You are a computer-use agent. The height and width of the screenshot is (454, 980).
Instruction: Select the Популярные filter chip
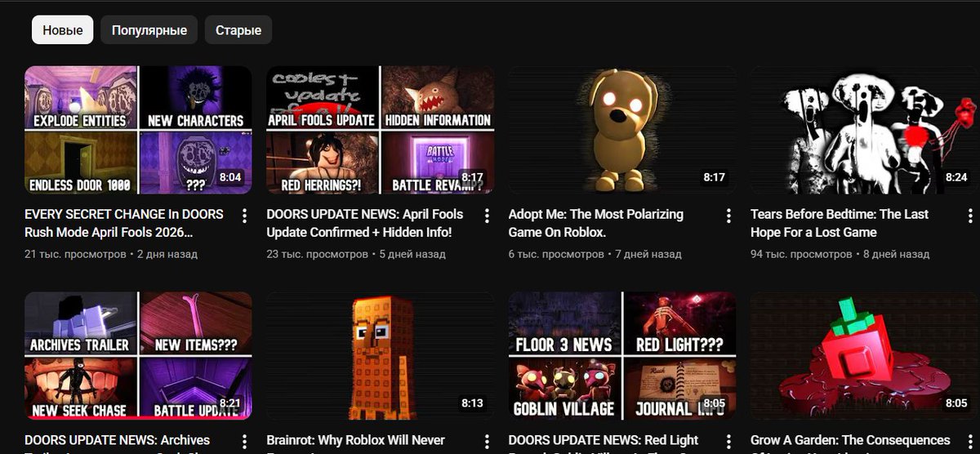tap(149, 30)
